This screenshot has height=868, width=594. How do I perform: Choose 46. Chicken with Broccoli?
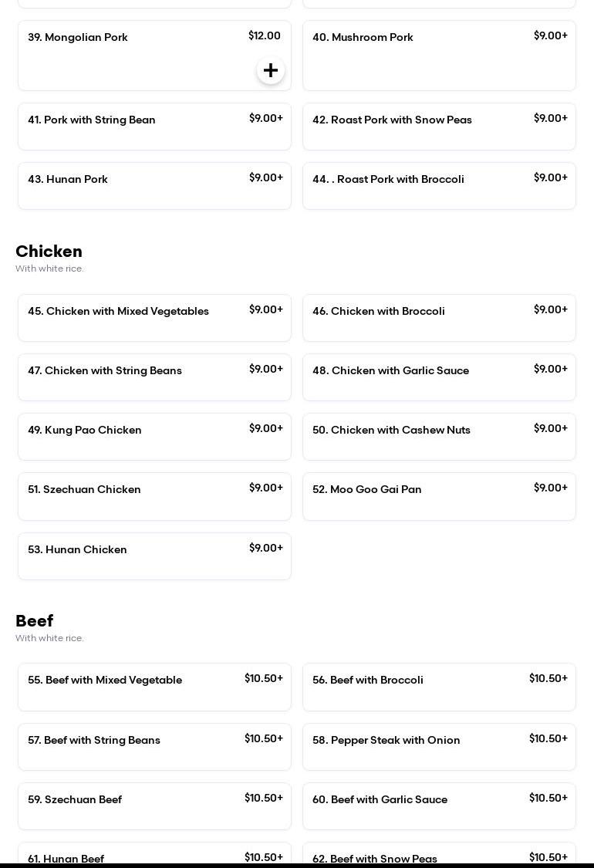(x=439, y=318)
